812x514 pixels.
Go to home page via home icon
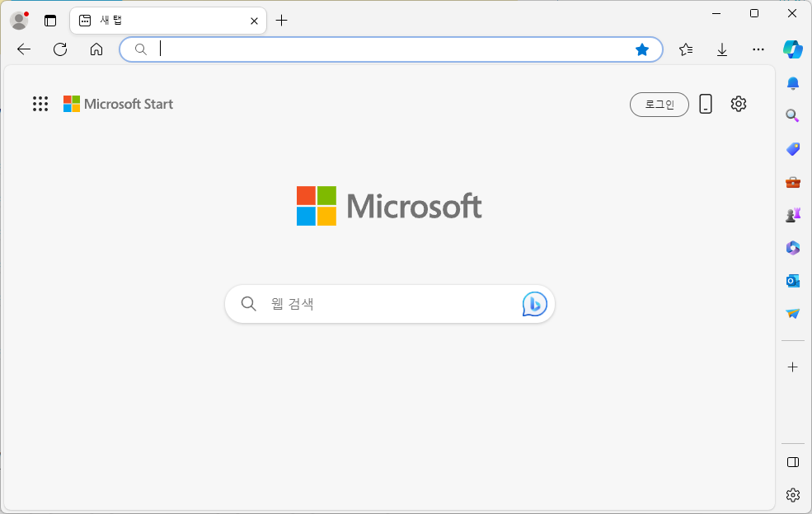click(x=96, y=49)
